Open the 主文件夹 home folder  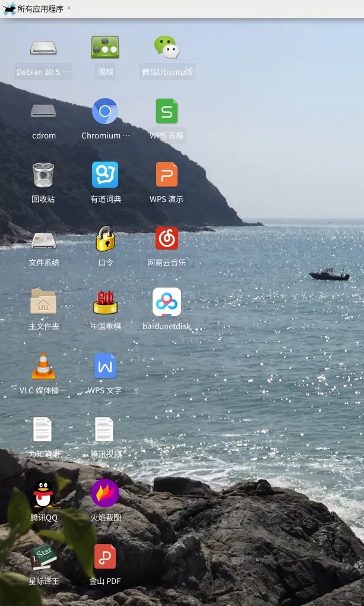point(43,302)
